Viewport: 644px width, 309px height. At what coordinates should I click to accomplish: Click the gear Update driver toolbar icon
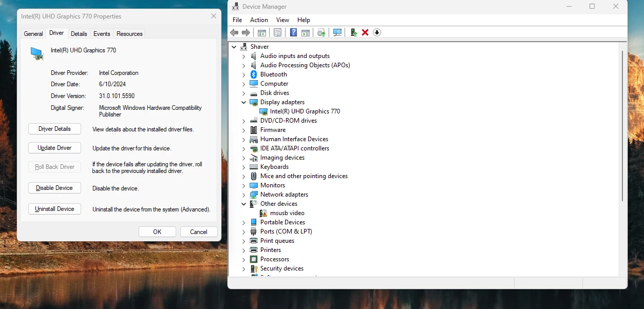point(321,32)
